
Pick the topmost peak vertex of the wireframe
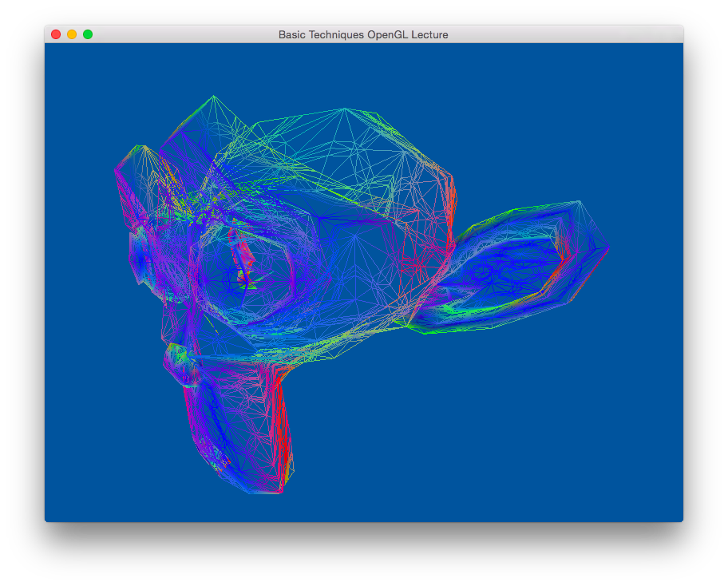point(213,96)
